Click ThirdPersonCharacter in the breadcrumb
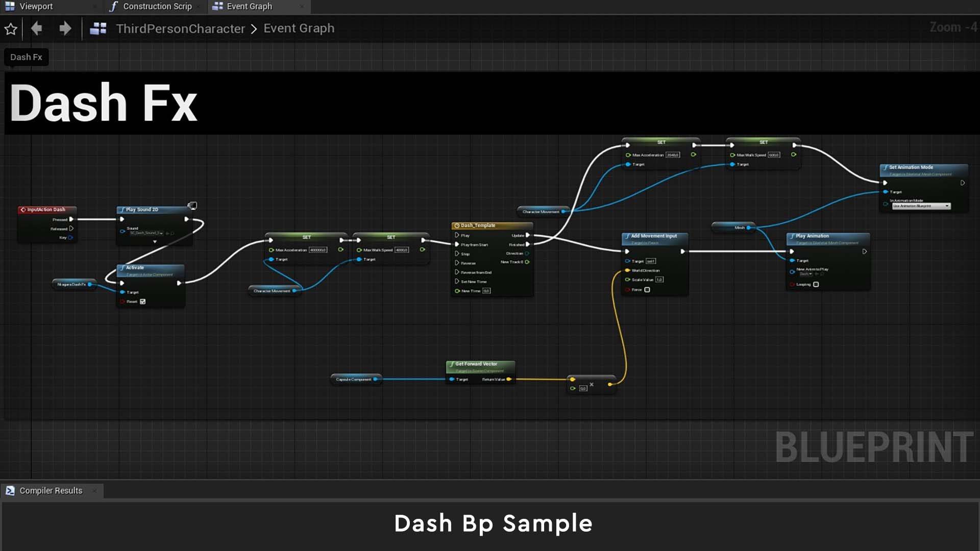This screenshot has height=551, width=980. tap(180, 29)
